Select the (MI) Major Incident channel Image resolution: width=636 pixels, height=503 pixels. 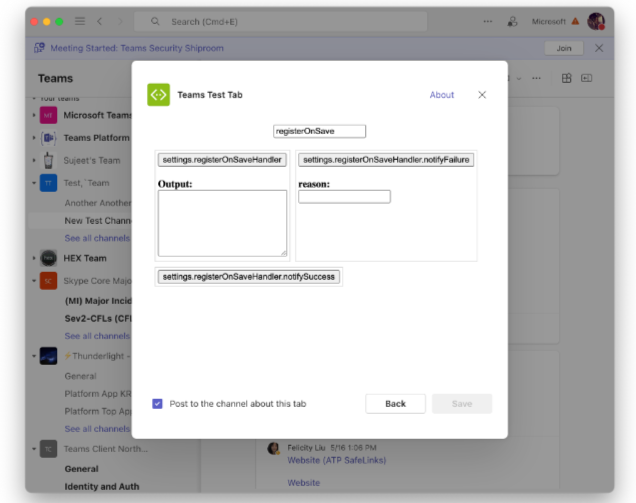98,301
